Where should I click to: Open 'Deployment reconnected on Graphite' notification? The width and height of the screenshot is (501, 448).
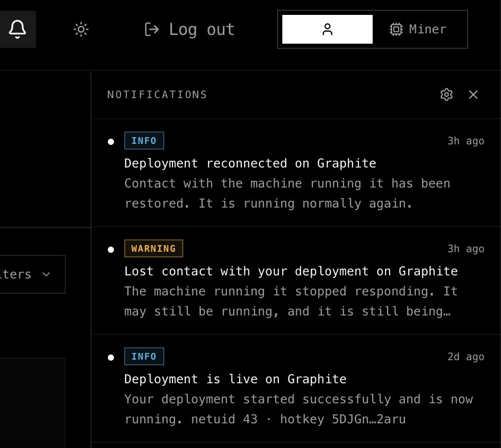296,173
